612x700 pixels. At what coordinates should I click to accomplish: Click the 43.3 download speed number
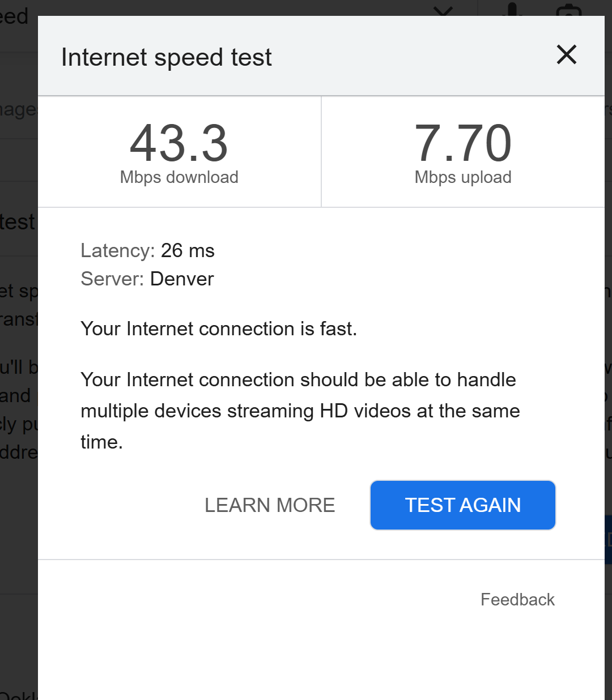(x=179, y=143)
